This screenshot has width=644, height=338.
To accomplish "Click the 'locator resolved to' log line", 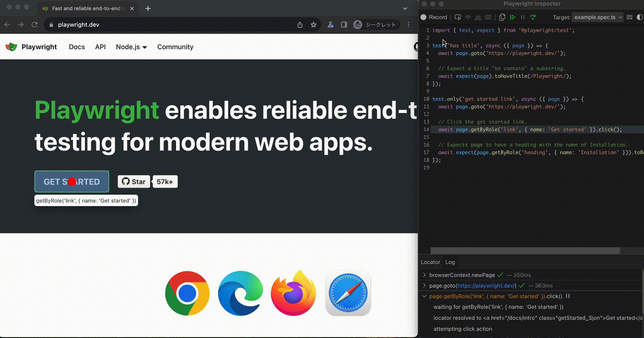I will coord(538,318).
